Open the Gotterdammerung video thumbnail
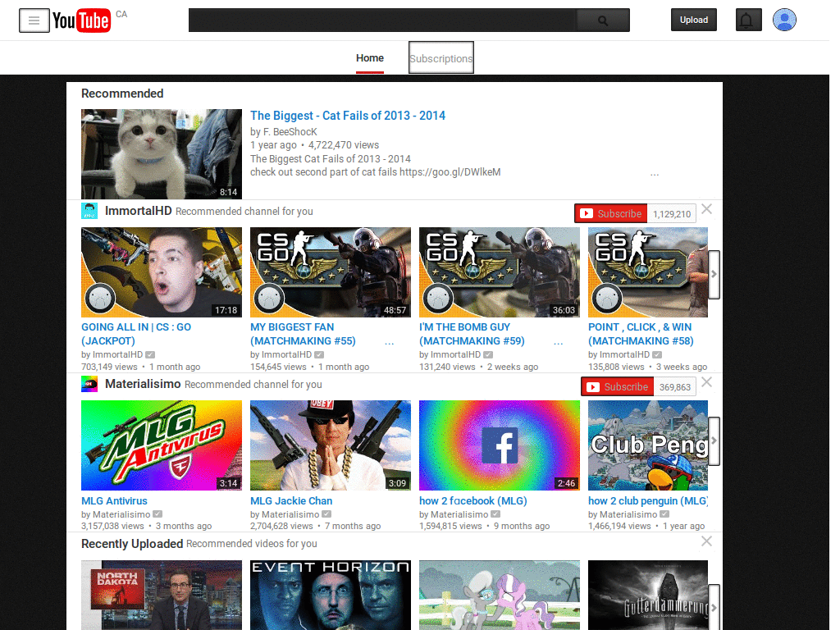Viewport: 840px width, 630px height. [x=648, y=596]
